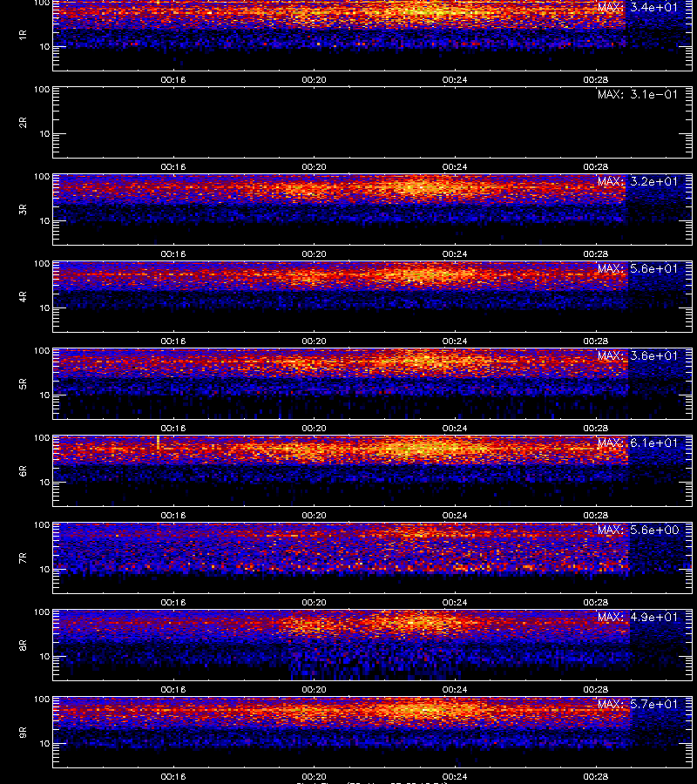Select the MAX: 5.6e+01 readout
The width and height of the screenshot is (697, 784).
pos(638,268)
